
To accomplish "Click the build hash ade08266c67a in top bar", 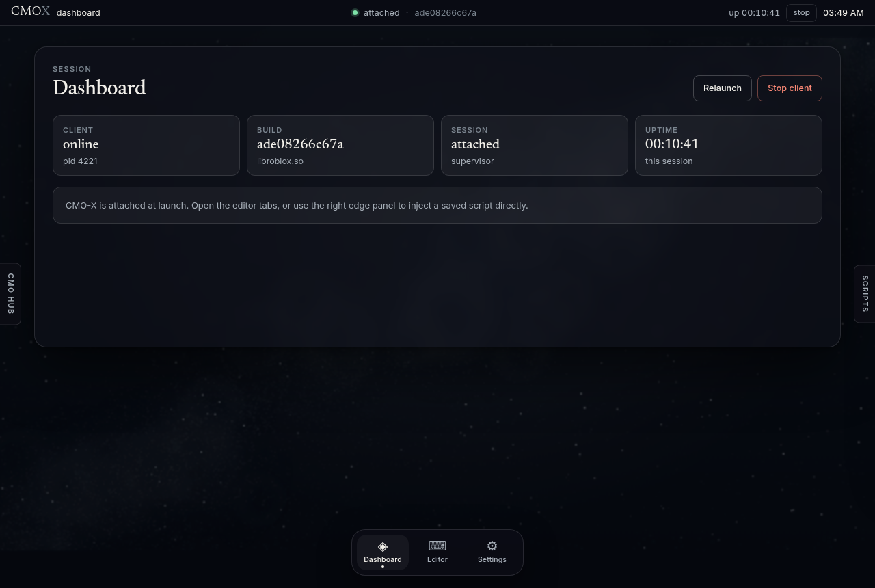I will (445, 12).
